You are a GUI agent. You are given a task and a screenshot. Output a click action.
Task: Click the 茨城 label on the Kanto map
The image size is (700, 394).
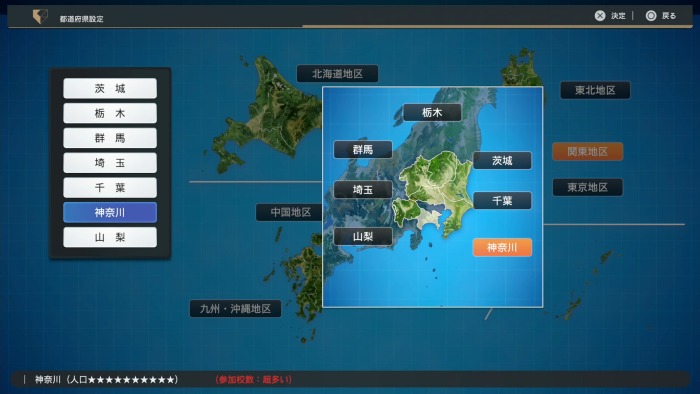502,161
